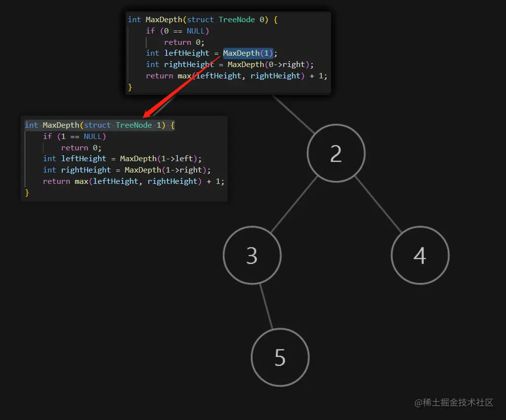Screen dimensions: 506x420
Task: Select tree node 5
Action: (280, 357)
